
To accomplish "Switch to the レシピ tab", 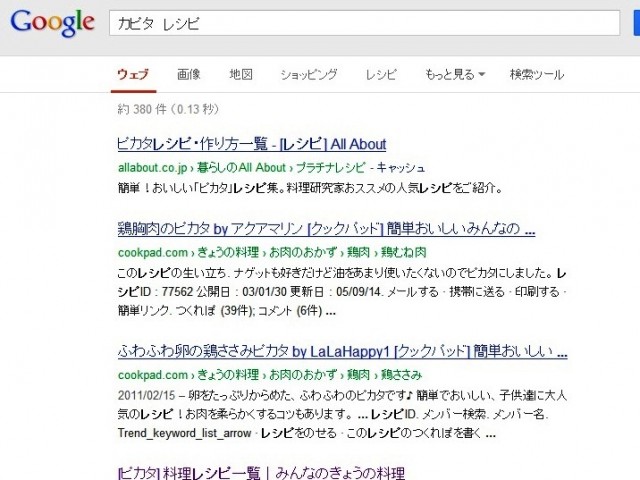I will [x=381, y=75].
